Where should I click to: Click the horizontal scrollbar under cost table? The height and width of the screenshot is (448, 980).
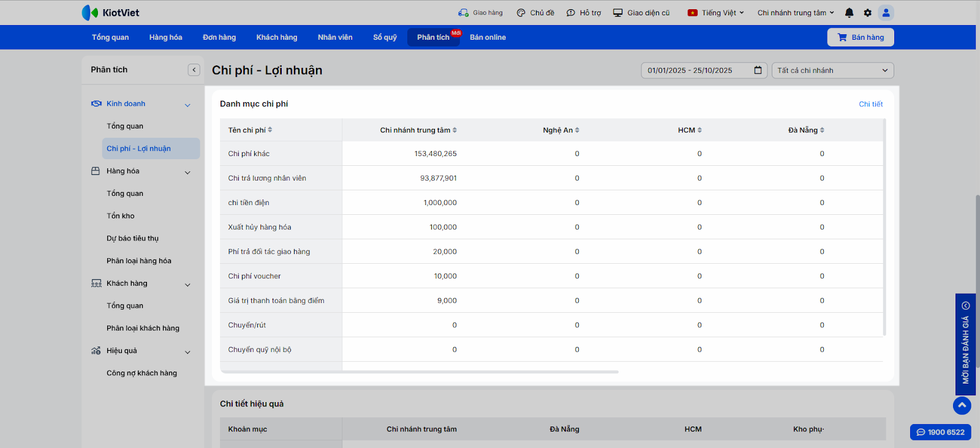[x=419, y=371]
